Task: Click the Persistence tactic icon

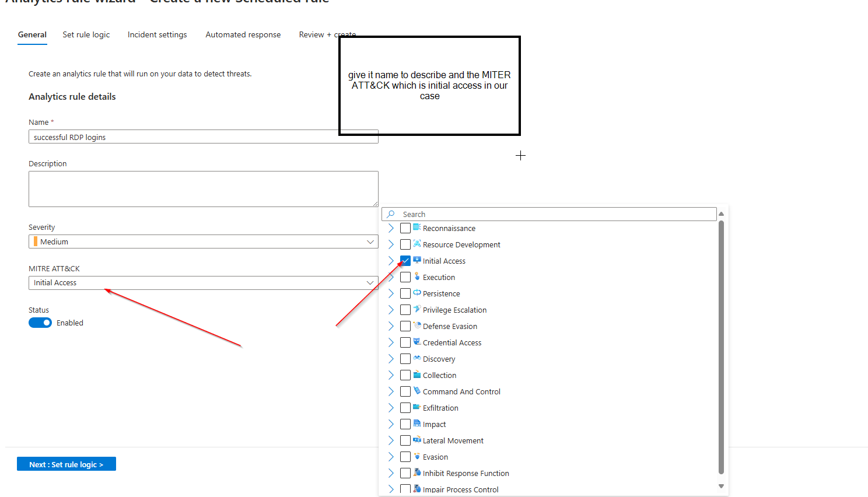Action: point(417,293)
